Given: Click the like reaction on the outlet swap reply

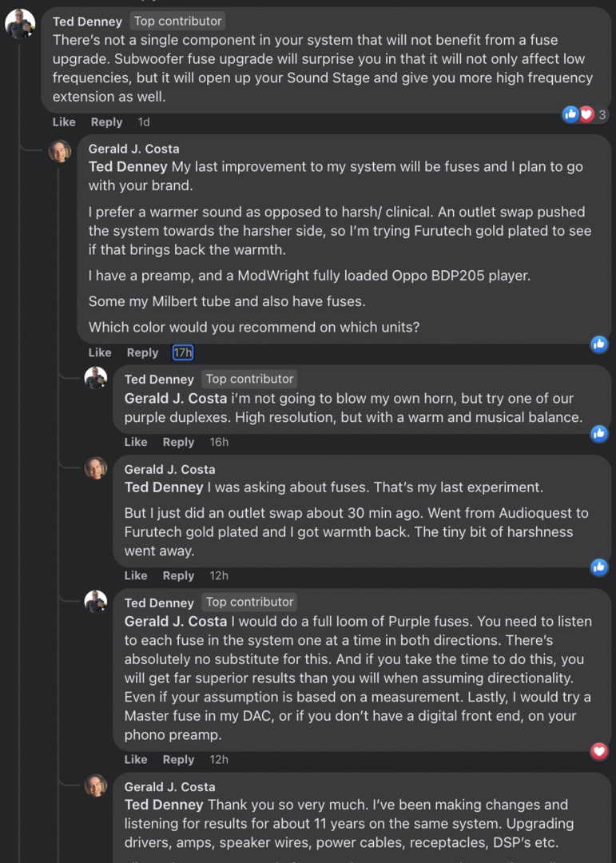Looking at the screenshot, I should (598, 567).
